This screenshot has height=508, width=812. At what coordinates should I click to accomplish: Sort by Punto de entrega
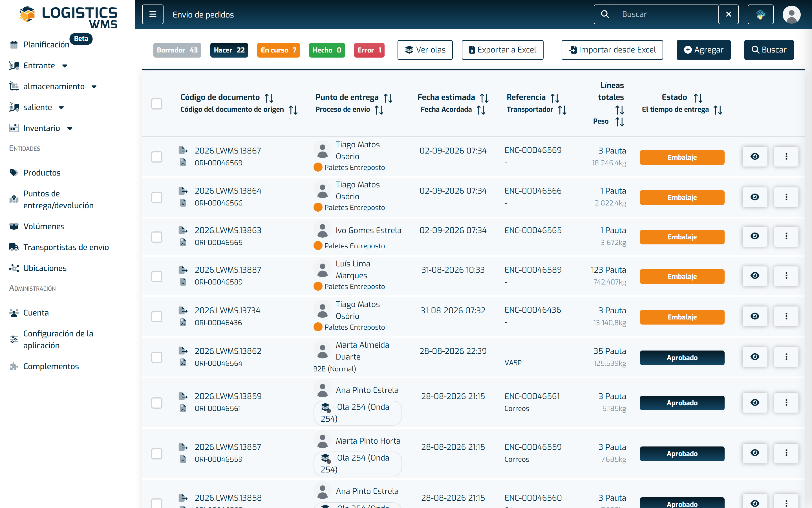tap(388, 98)
